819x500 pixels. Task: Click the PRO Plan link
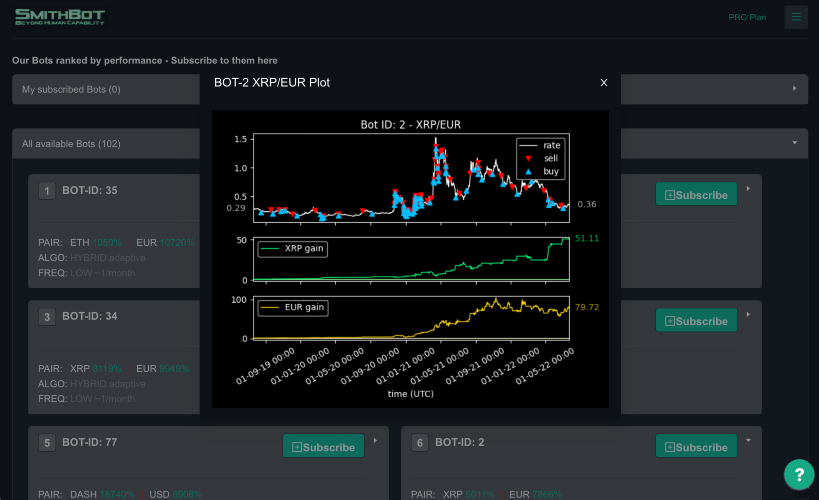(747, 17)
